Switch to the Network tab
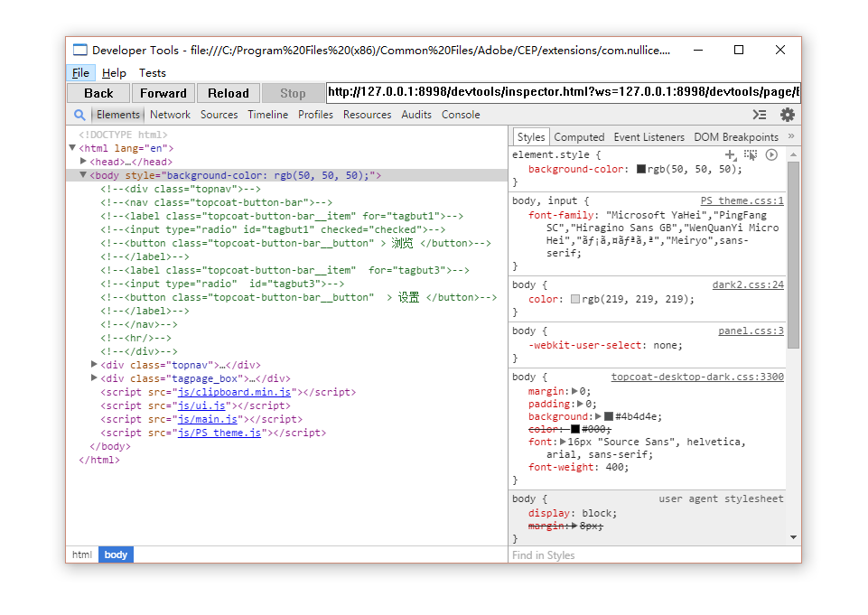 click(170, 115)
